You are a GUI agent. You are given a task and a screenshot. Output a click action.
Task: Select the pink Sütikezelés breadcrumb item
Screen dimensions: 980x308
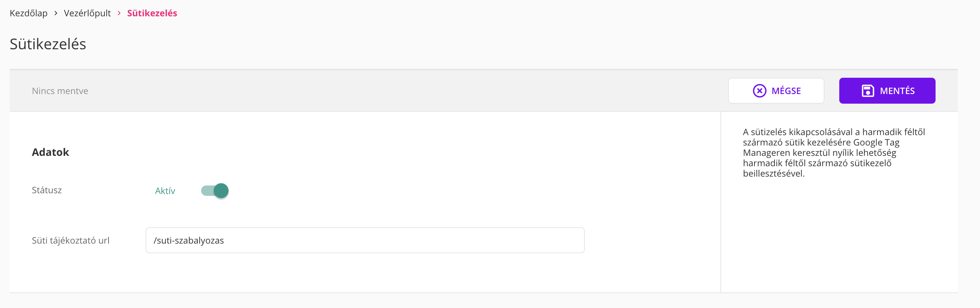(152, 13)
